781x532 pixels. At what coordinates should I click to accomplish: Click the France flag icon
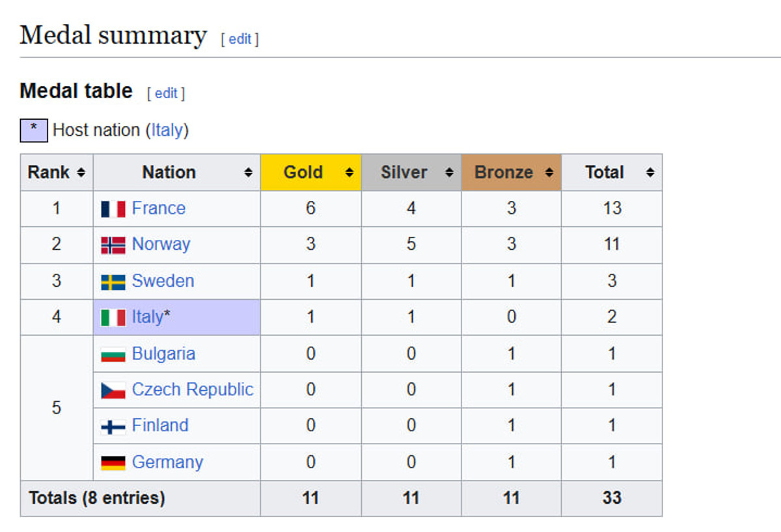113,209
